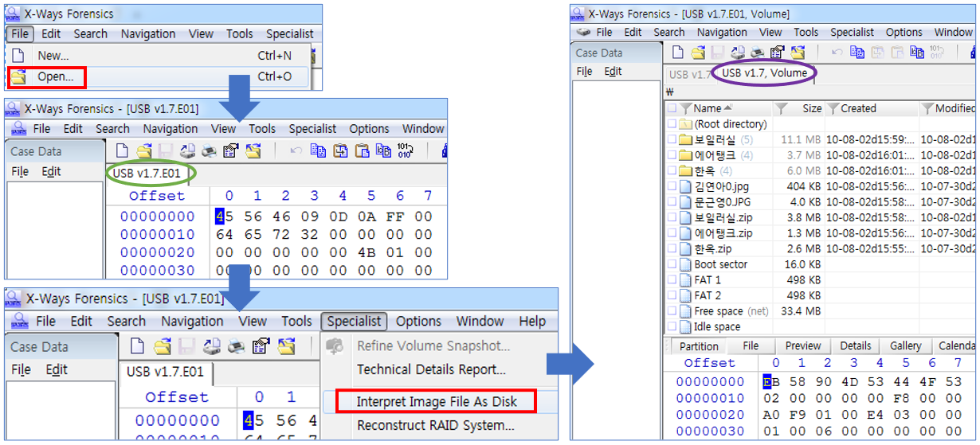Image resolution: width=980 pixels, height=445 pixels.
Task: Click folder icon of 에어탱크 directory
Action: [x=685, y=155]
